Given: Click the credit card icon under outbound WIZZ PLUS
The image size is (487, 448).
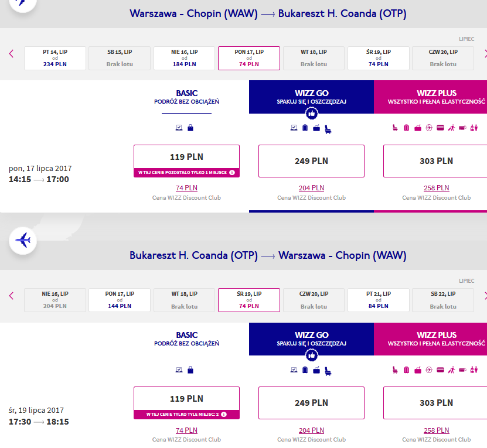Looking at the screenshot, I should [x=441, y=128].
